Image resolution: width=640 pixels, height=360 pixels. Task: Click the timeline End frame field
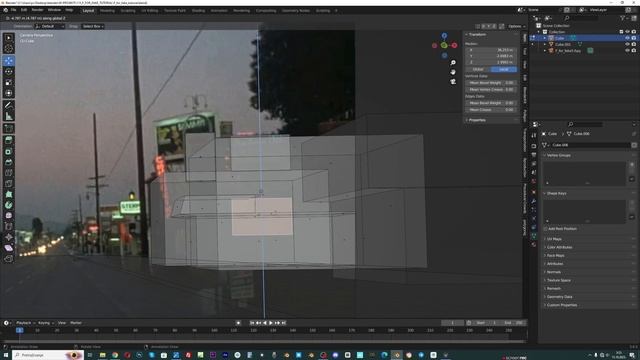coord(513,323)
